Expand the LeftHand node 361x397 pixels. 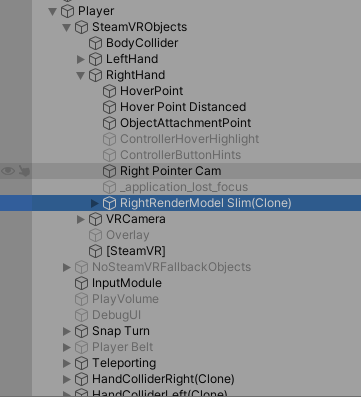point(81,59)
